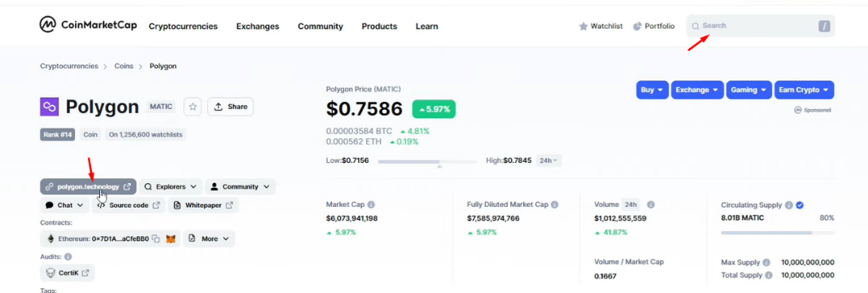This screenshot has height=293, width=868.
Task: Focus the Search field
Action: pyautogui.click(x=761, y=26)
